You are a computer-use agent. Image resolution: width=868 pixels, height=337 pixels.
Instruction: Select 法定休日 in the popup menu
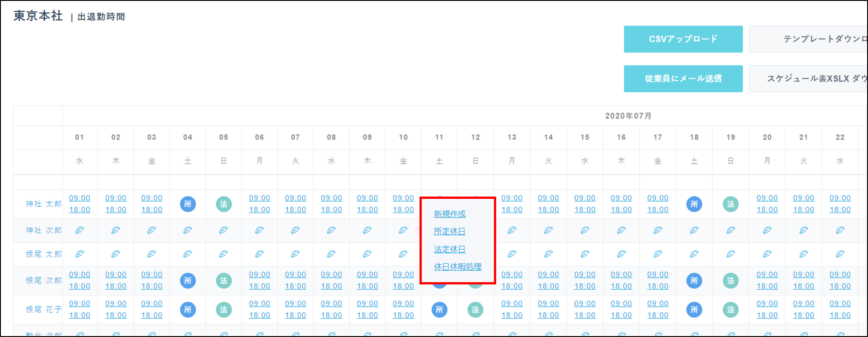pyautogui.click(x=449, y=249)
